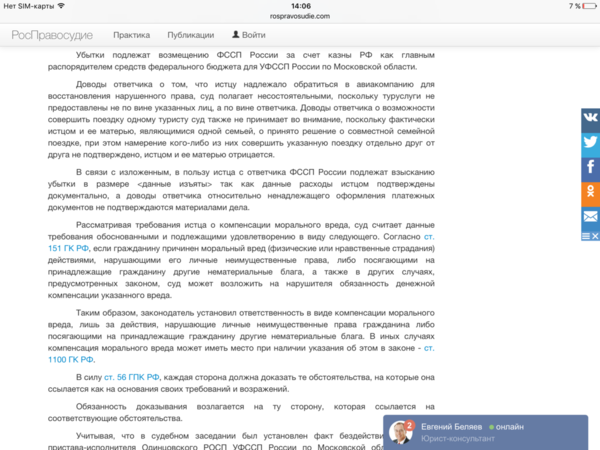The image size is (600, 450).
Task: Click the Войти login link
Action: (253, 35)
